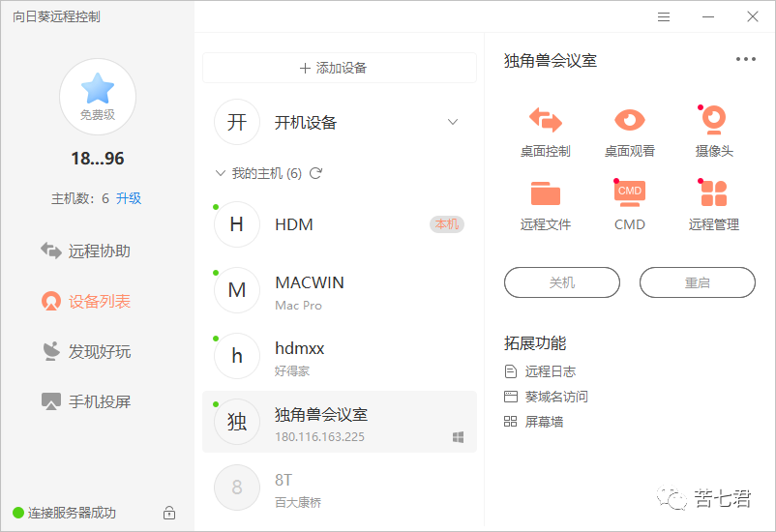Open 葵域名访问 domain access
Viewport: 776px width, 532px height.
[556, 397]
